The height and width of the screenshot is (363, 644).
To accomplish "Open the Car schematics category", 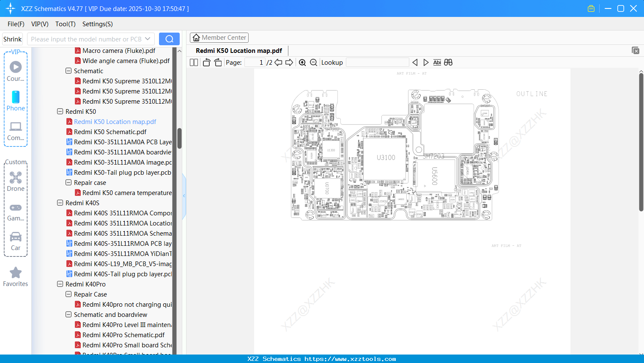I will pos(16,240).
